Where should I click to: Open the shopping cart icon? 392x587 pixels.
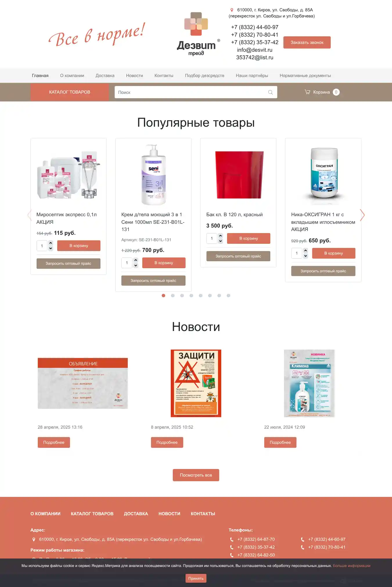(307, 92)
